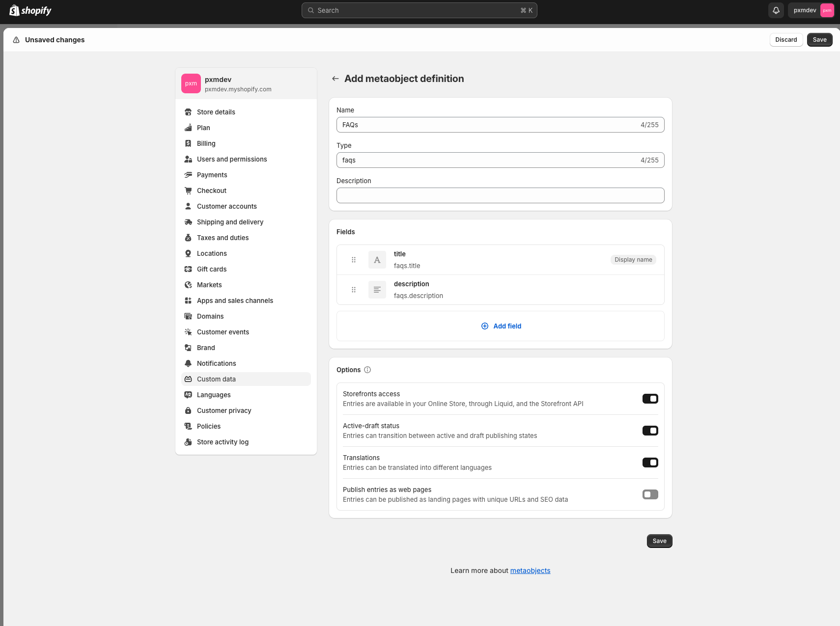
Task: Click the back arrow beside Add metaobject definition
Action: point(336,79)
